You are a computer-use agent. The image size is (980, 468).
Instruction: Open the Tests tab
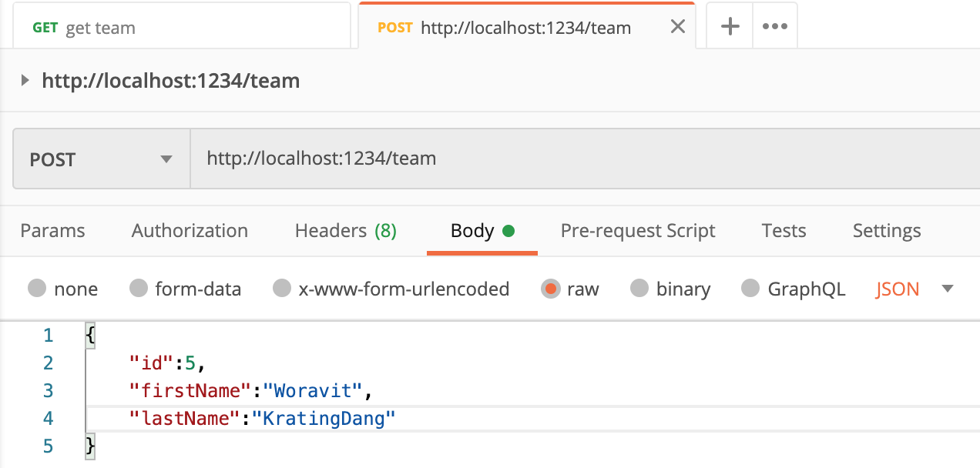coord(783,230)
